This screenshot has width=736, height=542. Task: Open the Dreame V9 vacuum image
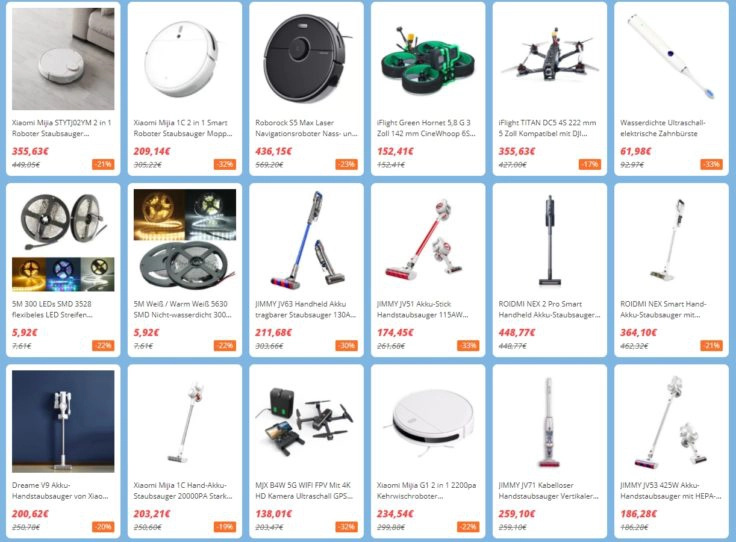[63, 421]
